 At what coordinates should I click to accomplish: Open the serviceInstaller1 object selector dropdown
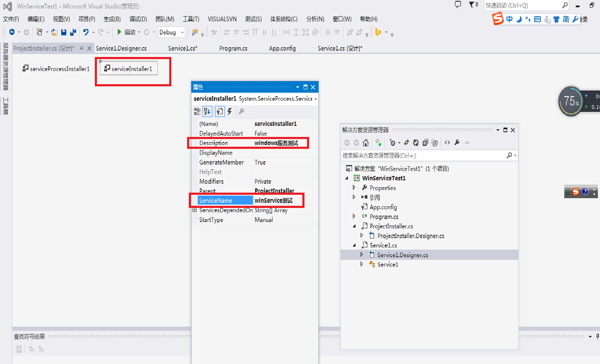pyautogui.click(x=316, y=99)
